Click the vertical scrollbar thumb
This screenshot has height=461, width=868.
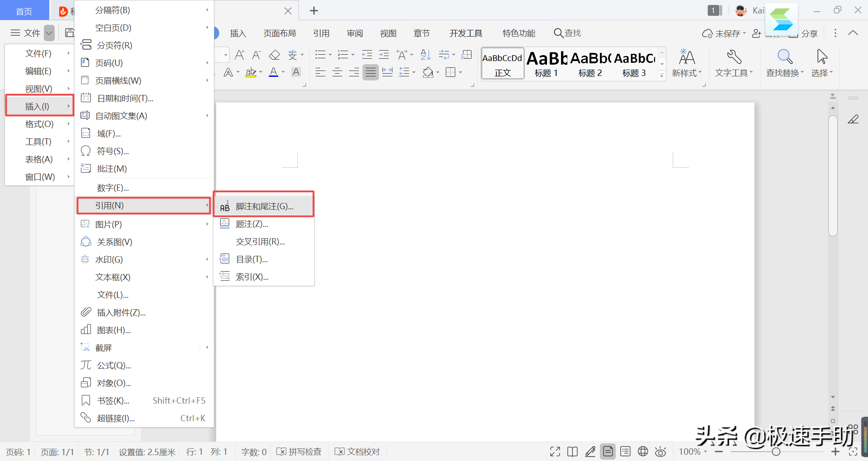(833, 176)
